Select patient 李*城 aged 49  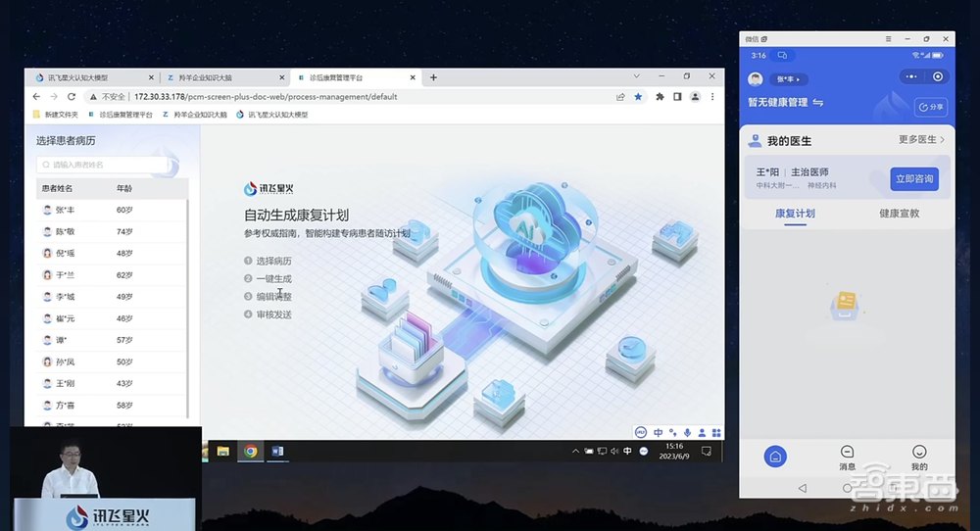(112, 297)
